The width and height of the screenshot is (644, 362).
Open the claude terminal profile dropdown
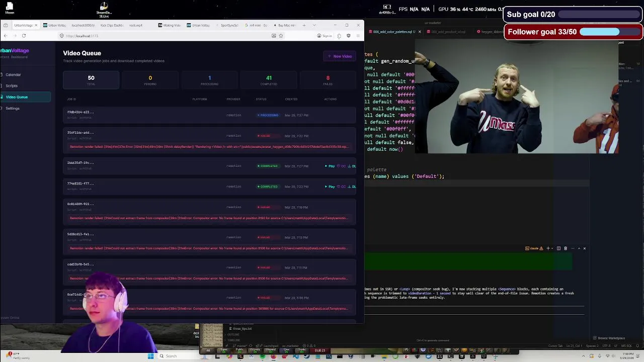click(534, 248)
